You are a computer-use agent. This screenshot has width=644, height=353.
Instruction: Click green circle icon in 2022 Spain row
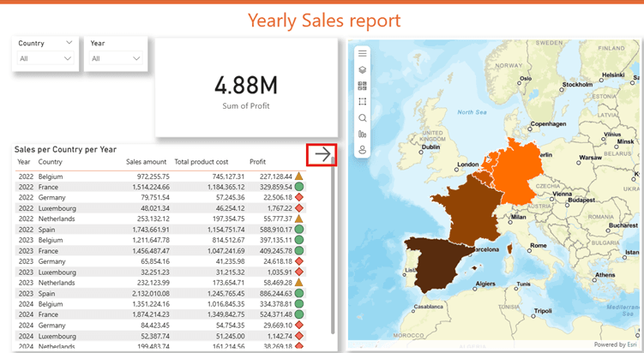click(x=299, y=230)
